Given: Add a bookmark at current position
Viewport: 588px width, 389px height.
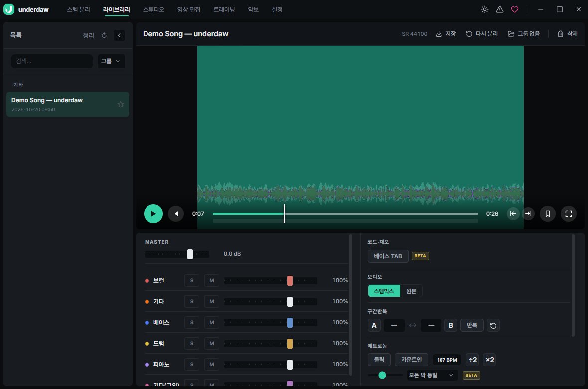Looking at the screenshot, I should point(548,214).
